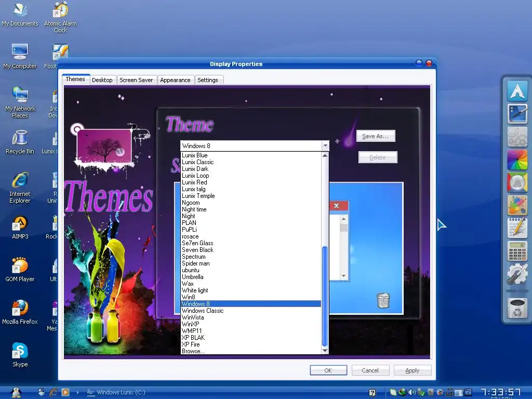Launch Internet Explorer from the desktop

20,188
